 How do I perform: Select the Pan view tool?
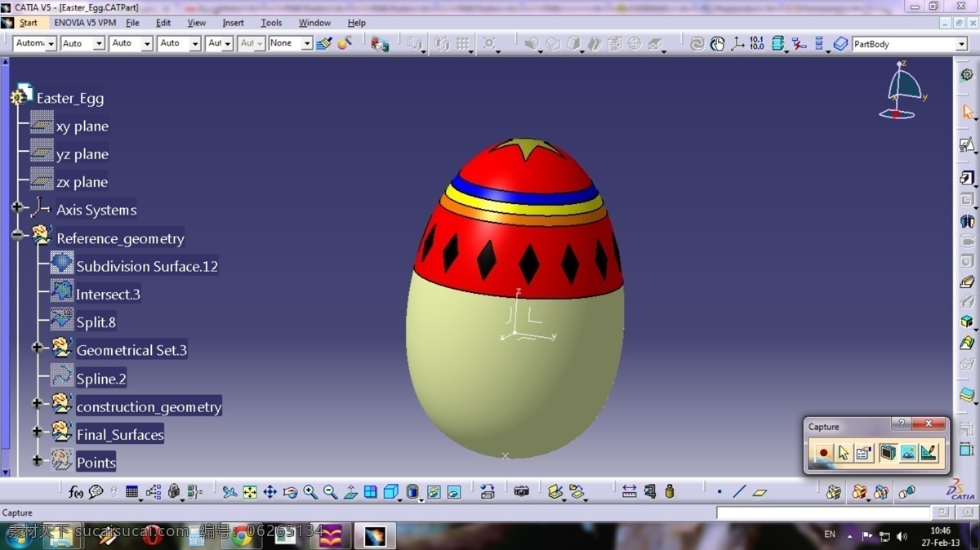click(x=270, y=491)
